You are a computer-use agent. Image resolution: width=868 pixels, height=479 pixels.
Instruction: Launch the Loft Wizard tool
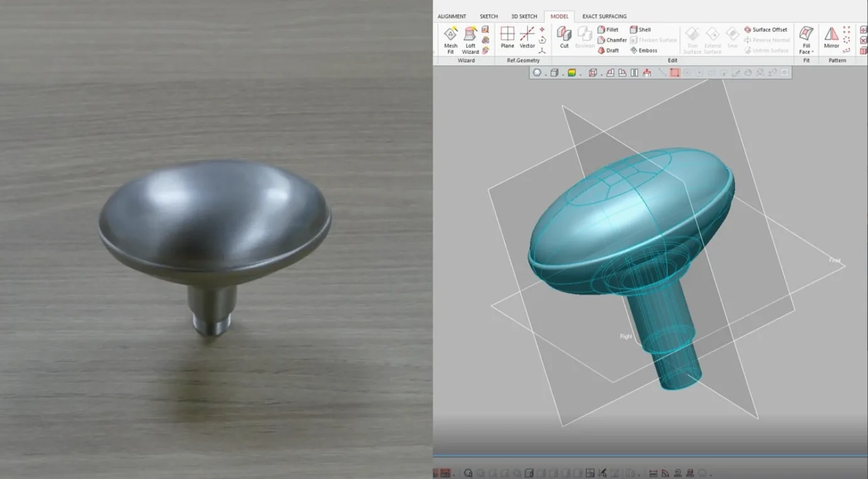pos(470,40)
